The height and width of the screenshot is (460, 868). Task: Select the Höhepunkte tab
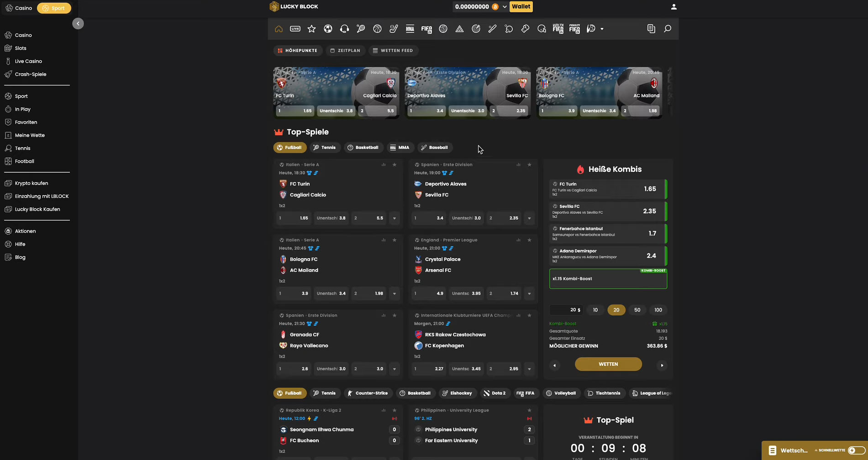click(x=298, y=51)
